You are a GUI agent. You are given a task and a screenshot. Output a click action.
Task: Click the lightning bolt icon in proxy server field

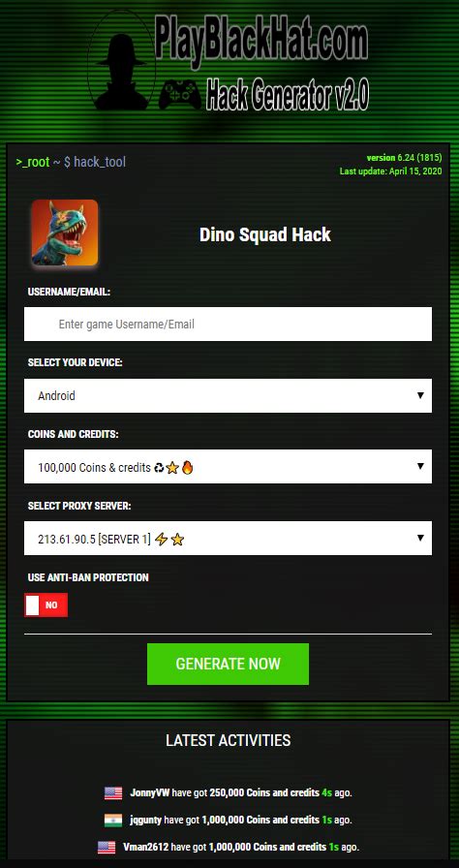coord(161,540)
